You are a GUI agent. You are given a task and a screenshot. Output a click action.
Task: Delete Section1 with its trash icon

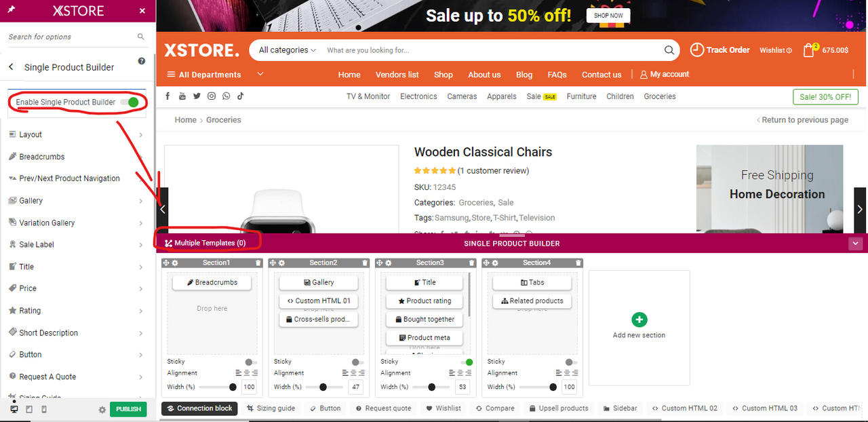tap(258, 263)
